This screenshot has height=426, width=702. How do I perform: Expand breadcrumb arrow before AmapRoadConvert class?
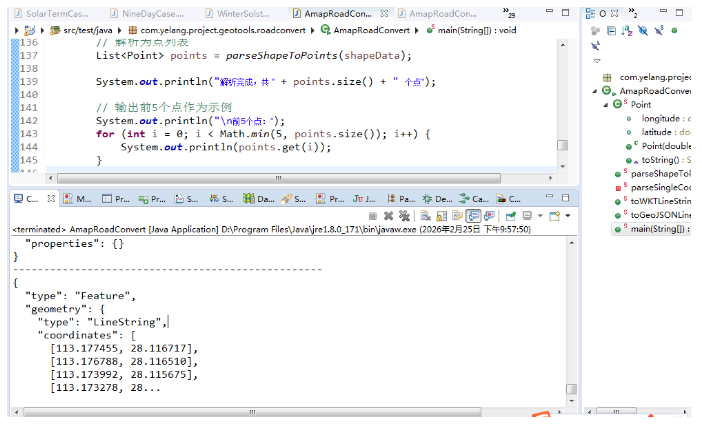312,30
